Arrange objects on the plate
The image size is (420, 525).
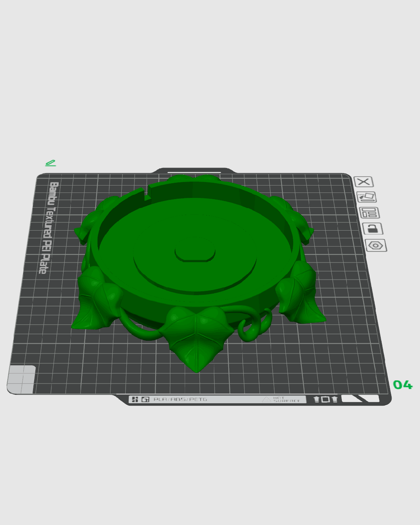(369, 213)
